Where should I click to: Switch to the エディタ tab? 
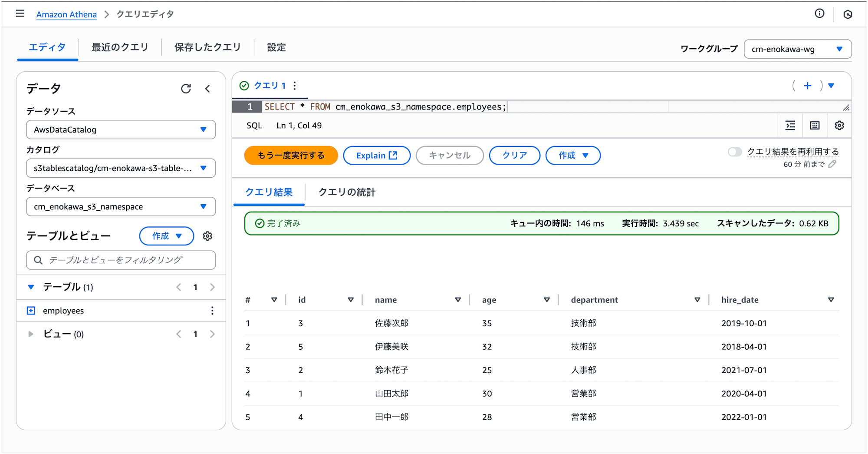click(47, 47)
